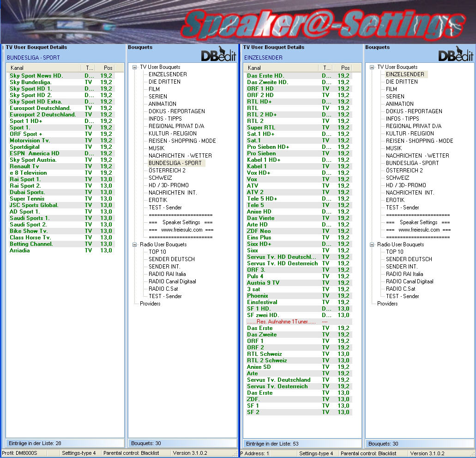Choose the Anixe SD channel
The height and width of the screenshot is (458, 476).
pyautogui.click(x=298, y=367)
